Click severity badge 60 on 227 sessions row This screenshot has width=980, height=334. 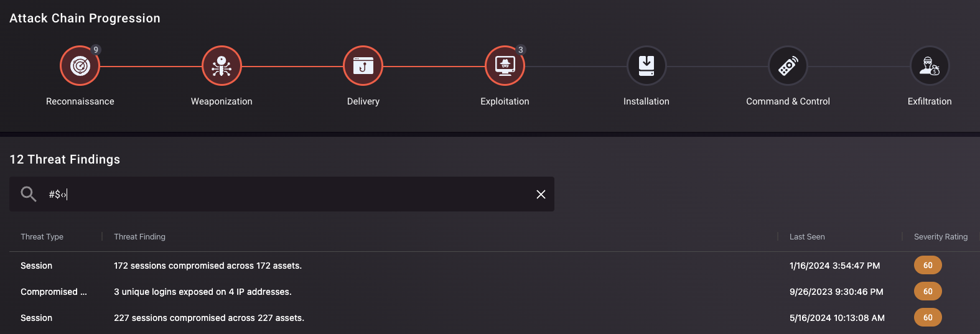[928, 317]
